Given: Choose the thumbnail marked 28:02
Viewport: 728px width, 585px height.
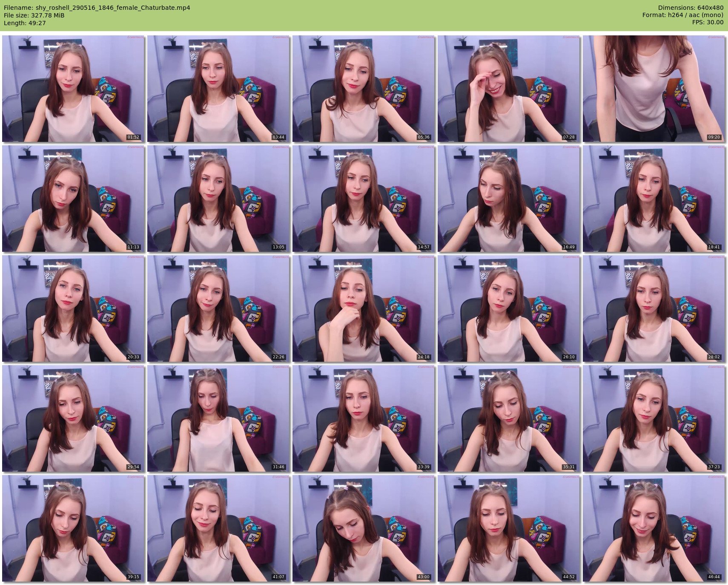Looking at the screenshot, I should point(653,308).
